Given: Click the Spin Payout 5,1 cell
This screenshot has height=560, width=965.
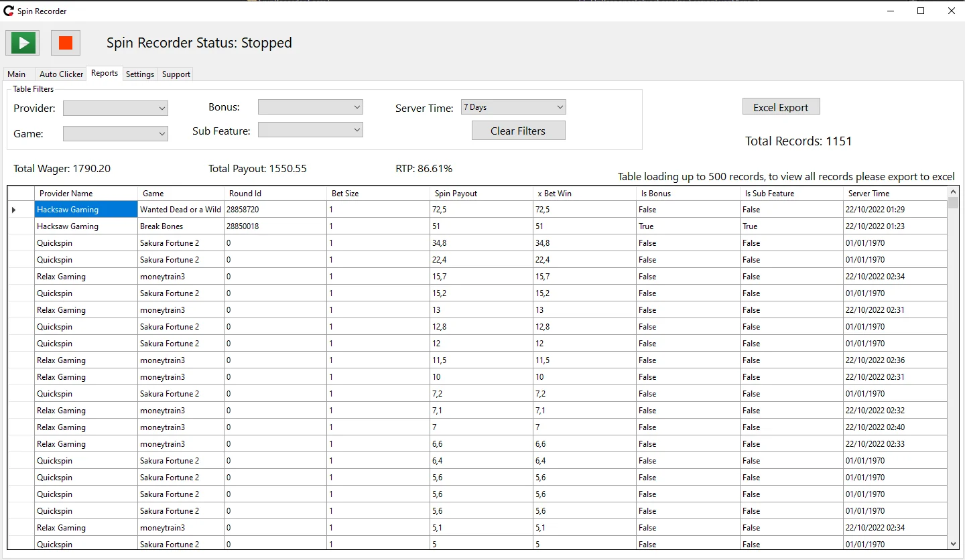Looking at the screenshot, I should click(481, 528).
